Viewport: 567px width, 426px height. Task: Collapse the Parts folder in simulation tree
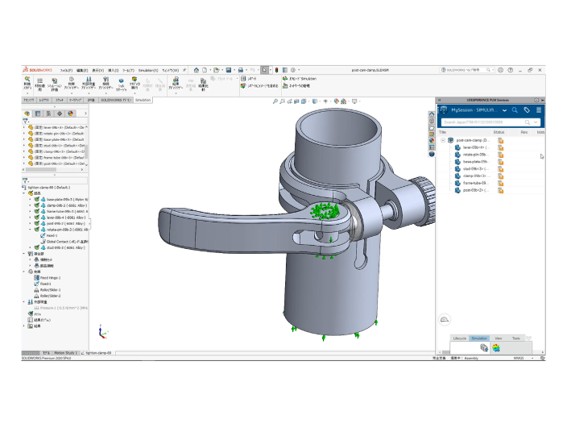pyautogui.click(x=25, y=193)
